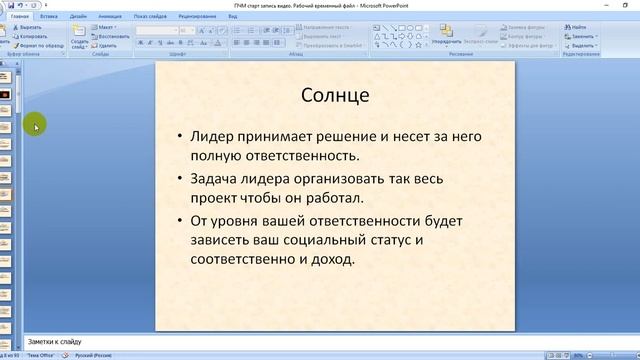This screenshot has width=640, height=360.
Task: Open the font name combo box
Action: tap(157, 31)
